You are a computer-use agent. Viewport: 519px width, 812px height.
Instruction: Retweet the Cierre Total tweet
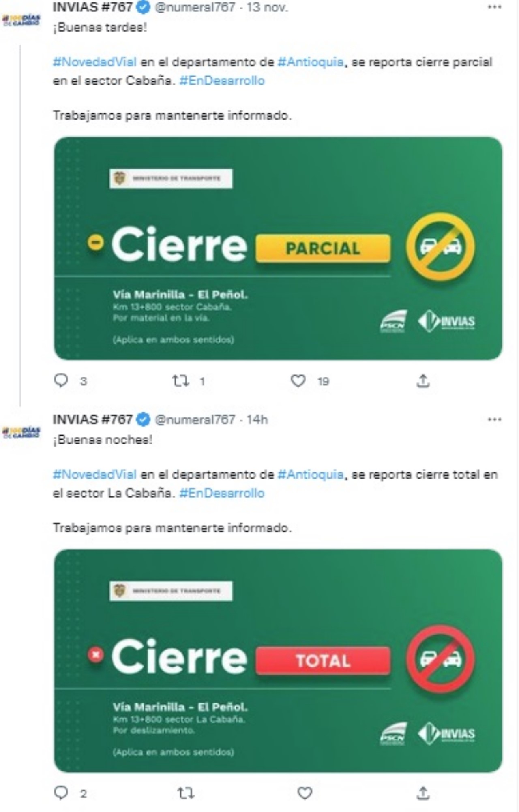click(186, 793)
